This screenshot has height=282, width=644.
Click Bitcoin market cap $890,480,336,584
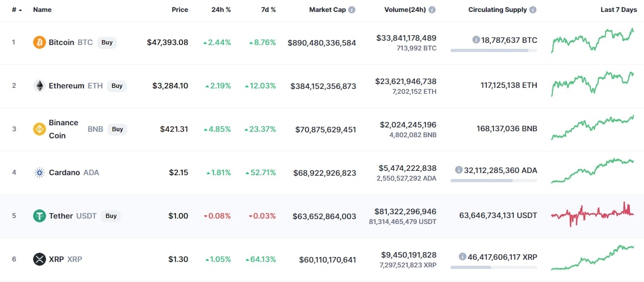click(x=321, y=42)
